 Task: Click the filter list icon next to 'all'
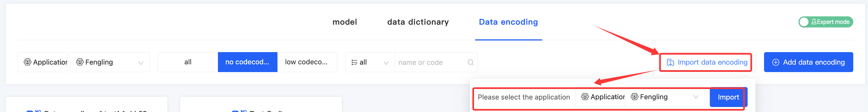point(354,62)
